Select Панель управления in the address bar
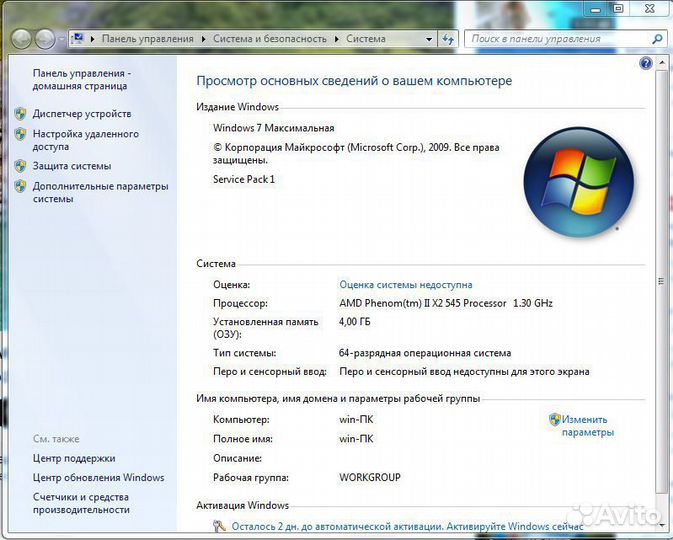Viewport: 673px width, 540px height. click(147, 39)
